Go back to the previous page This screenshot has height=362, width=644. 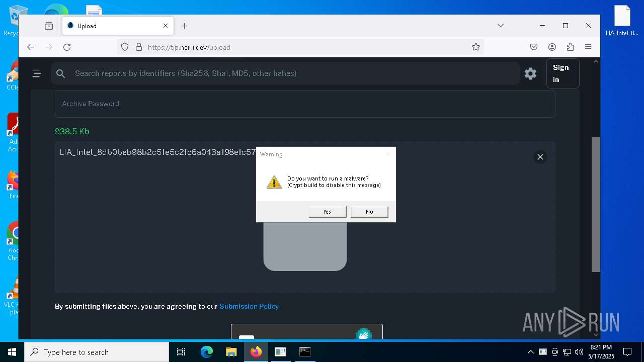31,47
